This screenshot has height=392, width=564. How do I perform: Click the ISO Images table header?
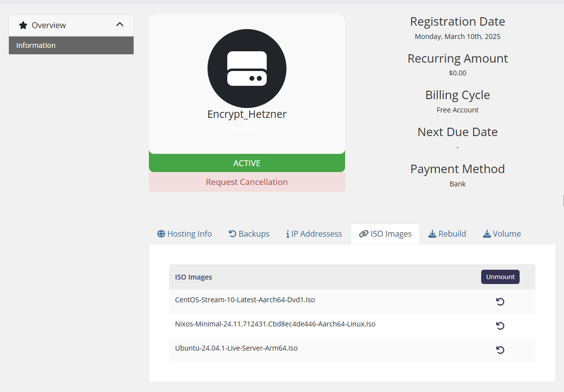click(x=194, y=277)
